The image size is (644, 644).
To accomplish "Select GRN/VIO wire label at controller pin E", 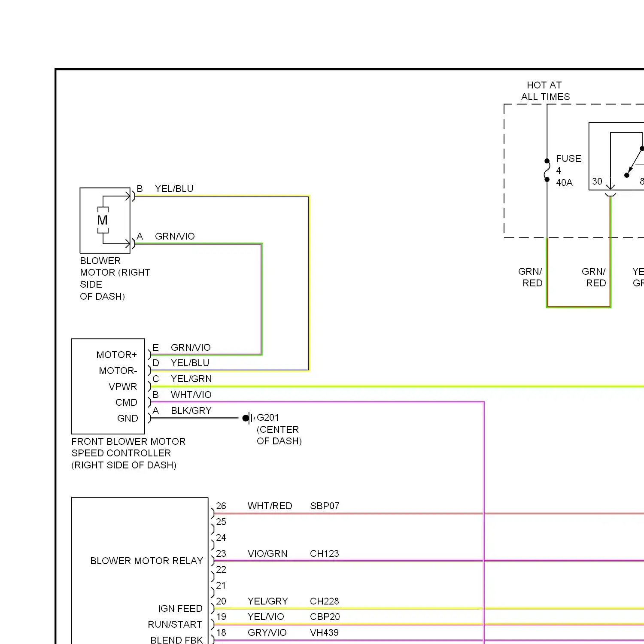I will pos(191,347).
